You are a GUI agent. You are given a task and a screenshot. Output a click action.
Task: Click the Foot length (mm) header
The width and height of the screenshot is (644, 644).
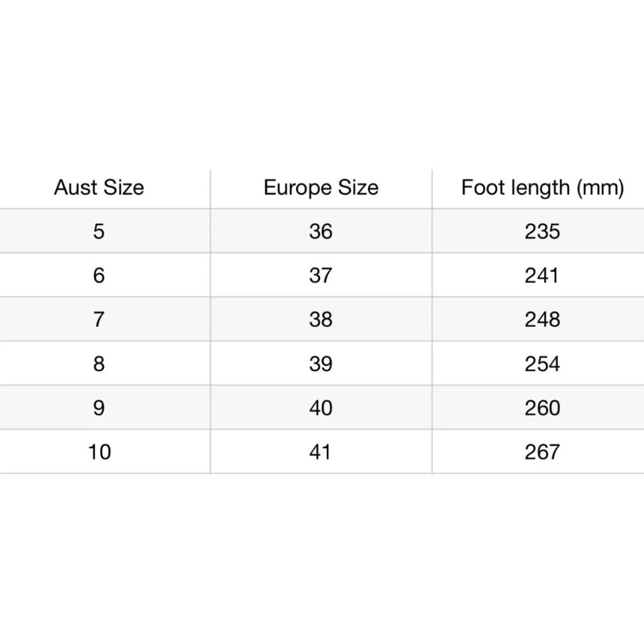[x=542, y=188]
